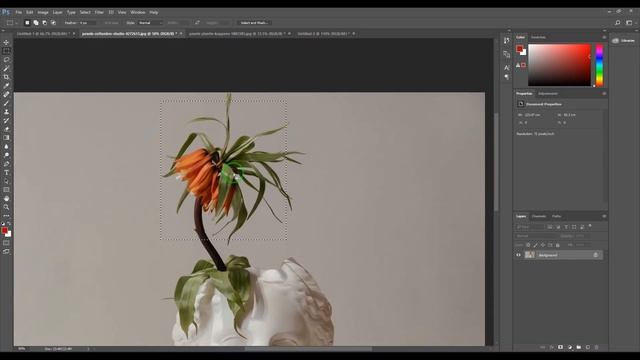Viewport: 640px width, 360px height.
Task: Choose New selection mode in options bar
Action: click(27, 23)
